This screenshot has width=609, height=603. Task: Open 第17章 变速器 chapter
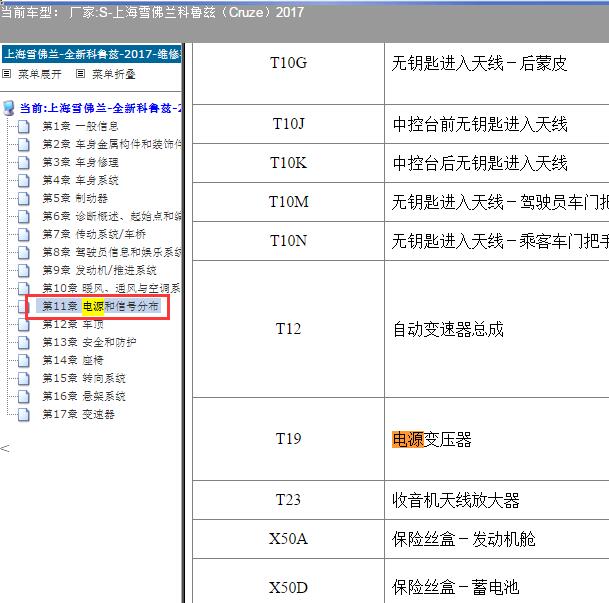tap(78, 414)
